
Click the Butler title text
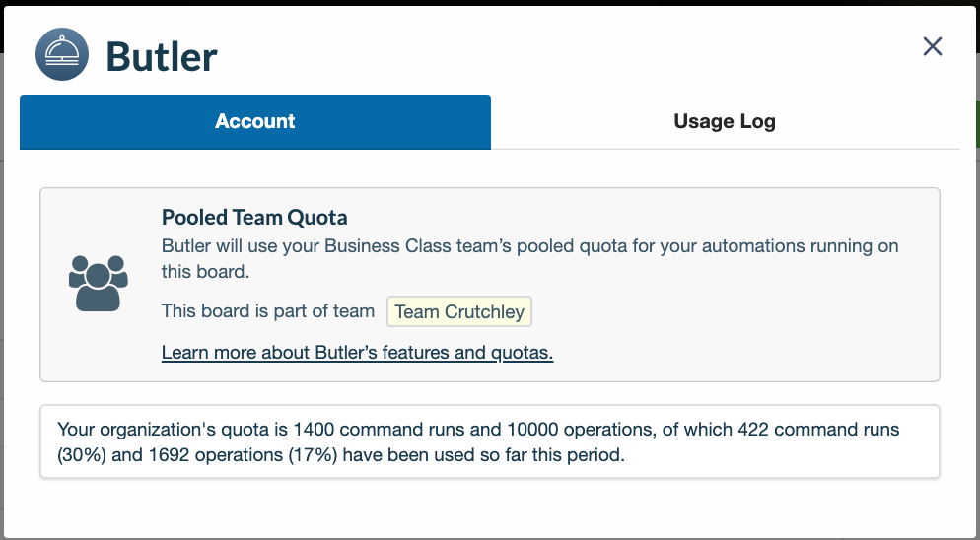tap(162, 56)
